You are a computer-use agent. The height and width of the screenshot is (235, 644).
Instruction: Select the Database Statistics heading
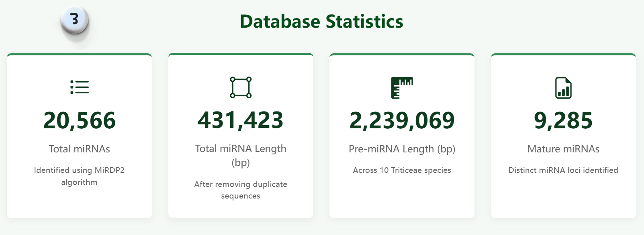[x=321, y=22]
